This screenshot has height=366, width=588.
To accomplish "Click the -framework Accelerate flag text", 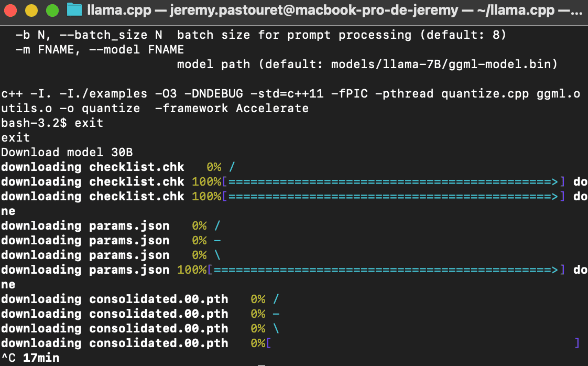I will (x=232, y=109).
